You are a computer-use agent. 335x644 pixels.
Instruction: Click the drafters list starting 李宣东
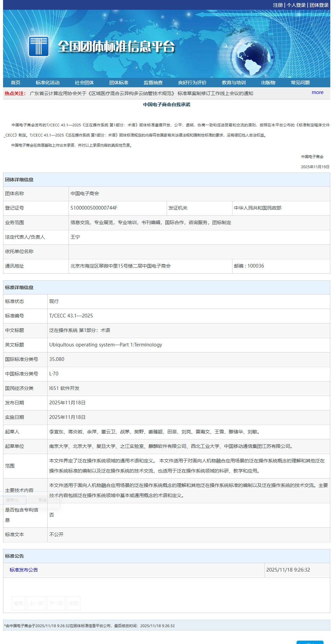coord(155,432)
